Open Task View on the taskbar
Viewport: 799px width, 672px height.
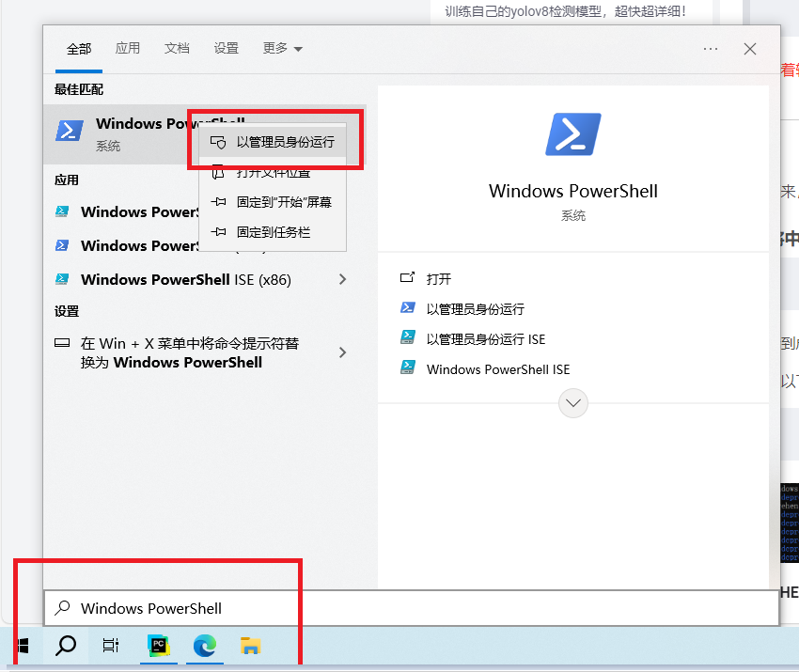(111, 646)
